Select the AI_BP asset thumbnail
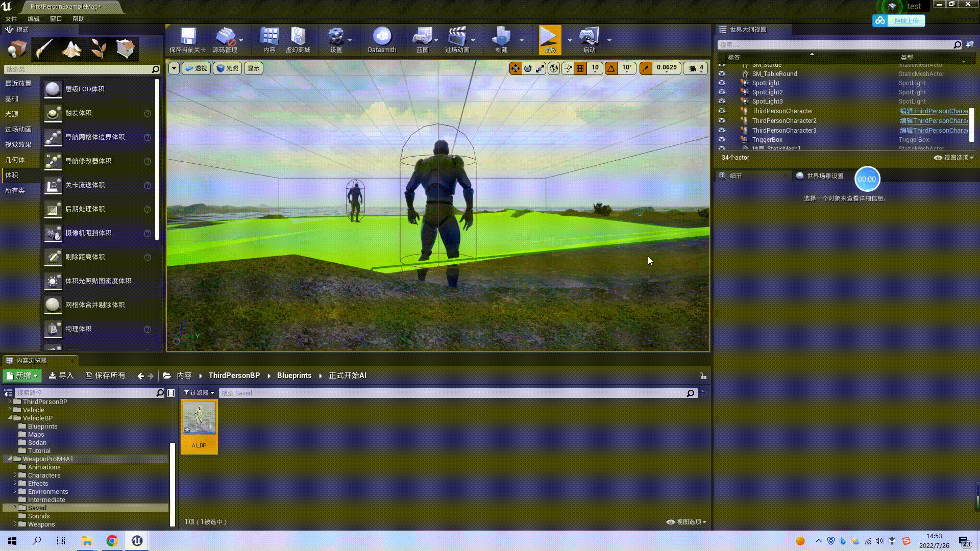Screen dimensions: 980x551 coord(199,418)
